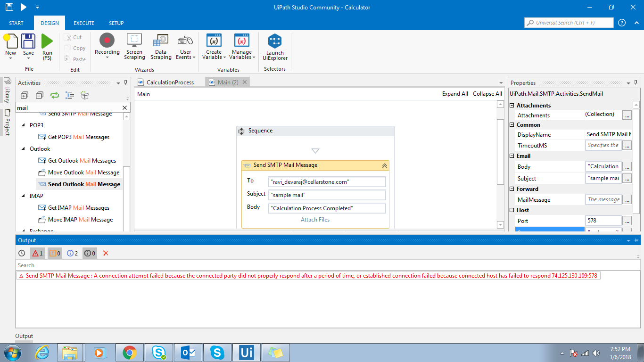Viewport: 644px width, 362px height.
Task: Clear the activities search text
Action: [124, 108]
